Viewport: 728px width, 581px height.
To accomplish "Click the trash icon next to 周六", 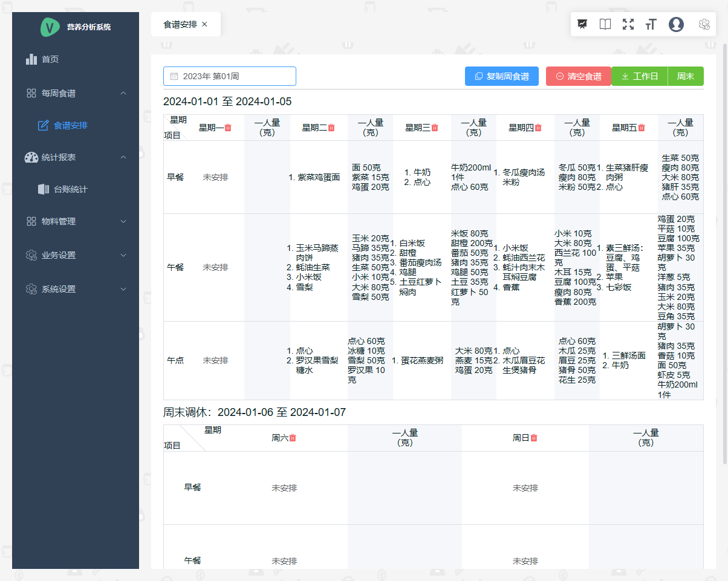I will click(293, 438).
